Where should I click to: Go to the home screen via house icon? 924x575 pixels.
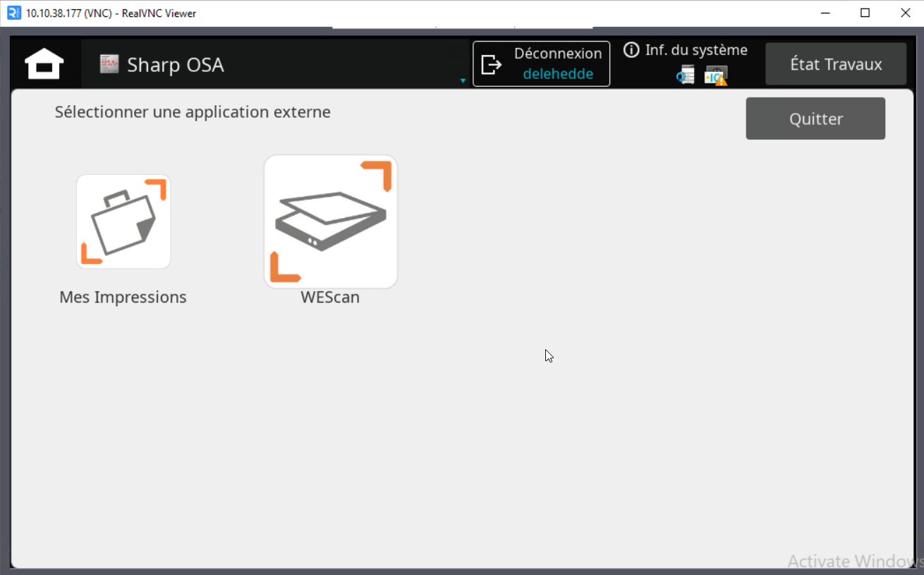click(x=44, y=64)
